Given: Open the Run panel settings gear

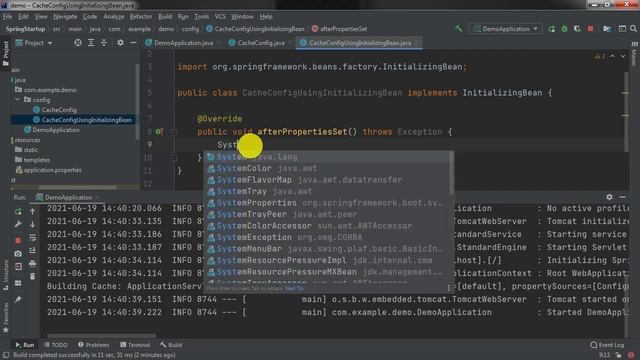Looking at the screenshot, I should pos(609,197).
